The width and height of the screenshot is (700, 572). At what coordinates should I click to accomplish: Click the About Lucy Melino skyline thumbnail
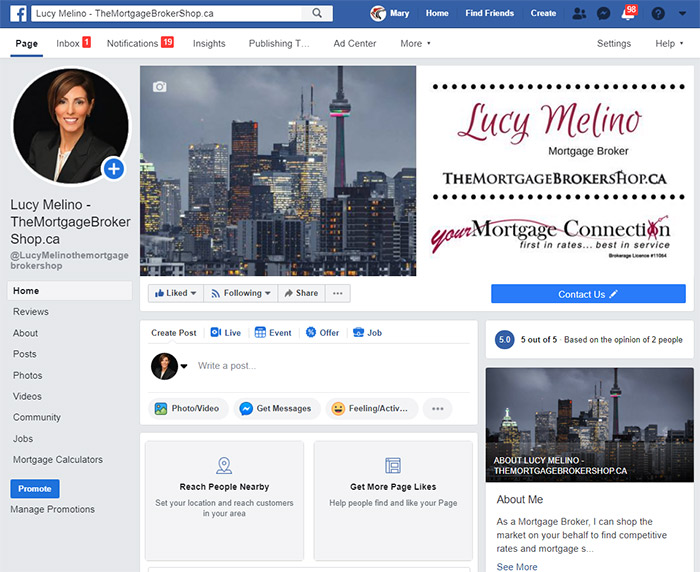tap(590, 425)
